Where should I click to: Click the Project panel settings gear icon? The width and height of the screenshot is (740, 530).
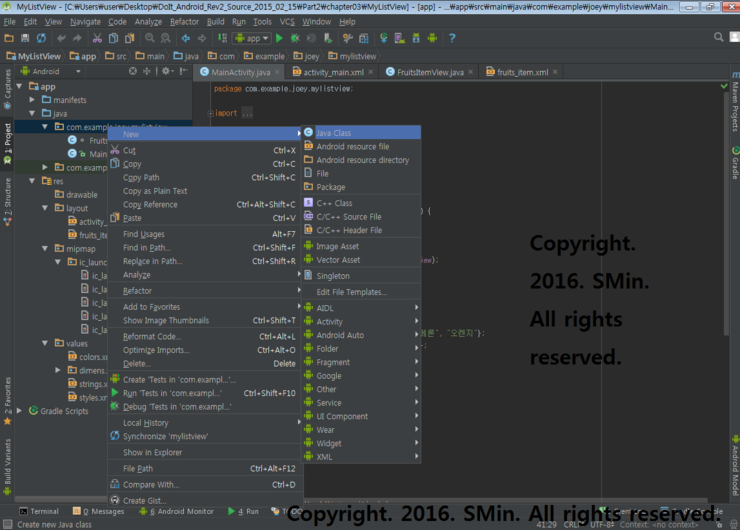tap(166, 71)
